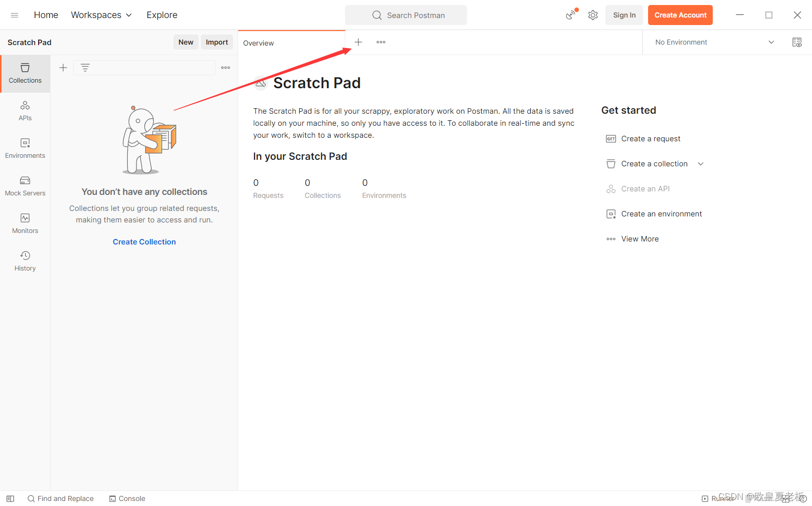Image resolution: width=812 pixels, height=506 pixels.
Task: Show History in the sidebar
Action: pyautogui.click(x=25, y=262)
